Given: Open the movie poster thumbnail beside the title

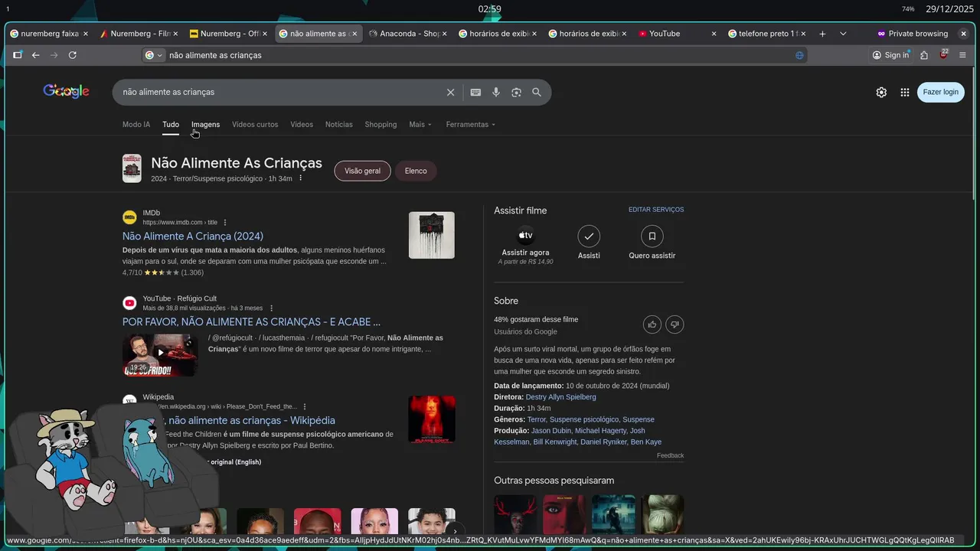Looking at the screenshot, I should pos(132,168).
